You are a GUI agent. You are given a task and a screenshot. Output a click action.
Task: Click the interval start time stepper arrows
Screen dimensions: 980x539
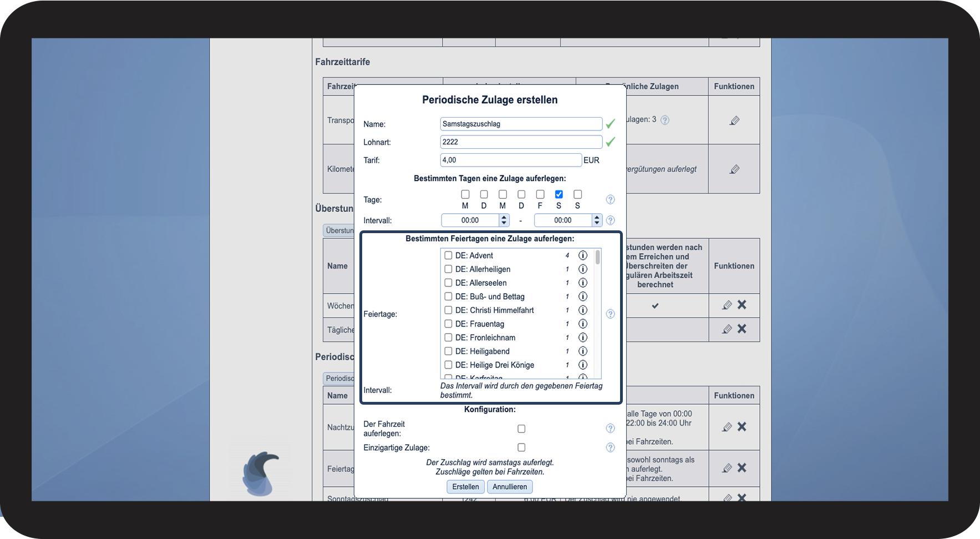pos(504,220)
